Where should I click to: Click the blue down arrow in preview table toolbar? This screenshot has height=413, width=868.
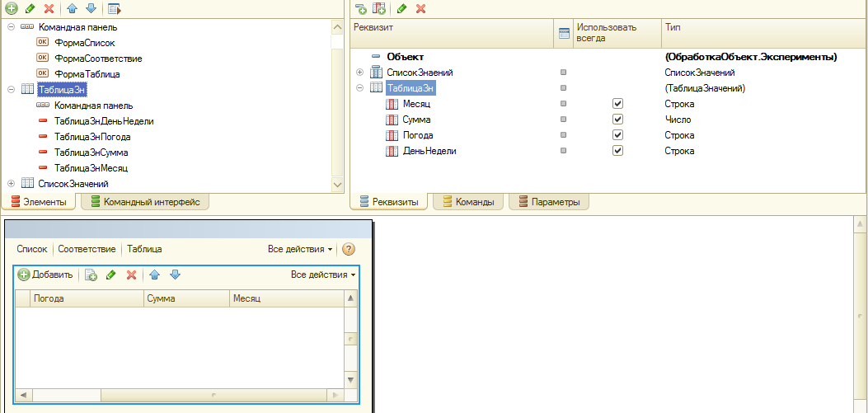pyautogui.click(x=174, y=275)
